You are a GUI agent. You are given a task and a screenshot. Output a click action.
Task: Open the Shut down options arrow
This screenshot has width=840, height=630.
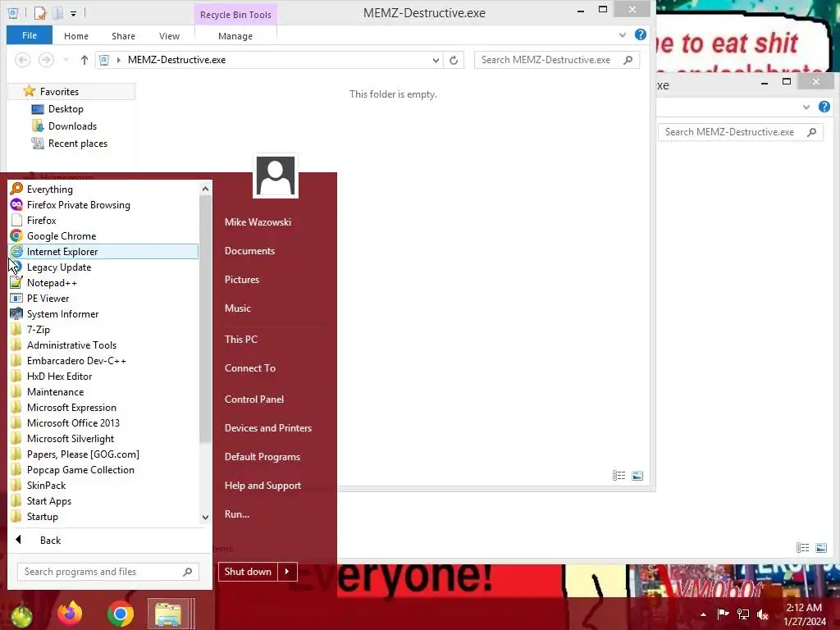tap(287, 572)
